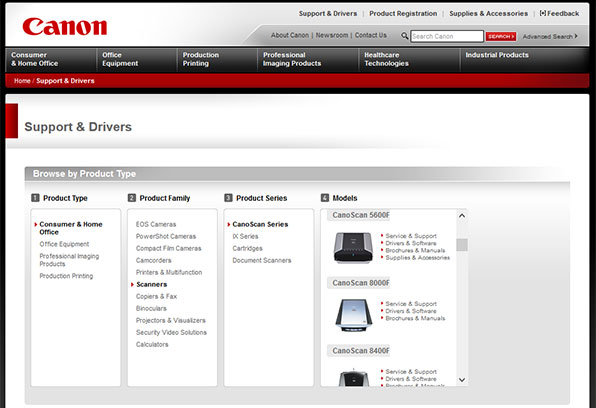Open the CanoScan 8000F model heading

pyautogui.click(x=361, y=283)
